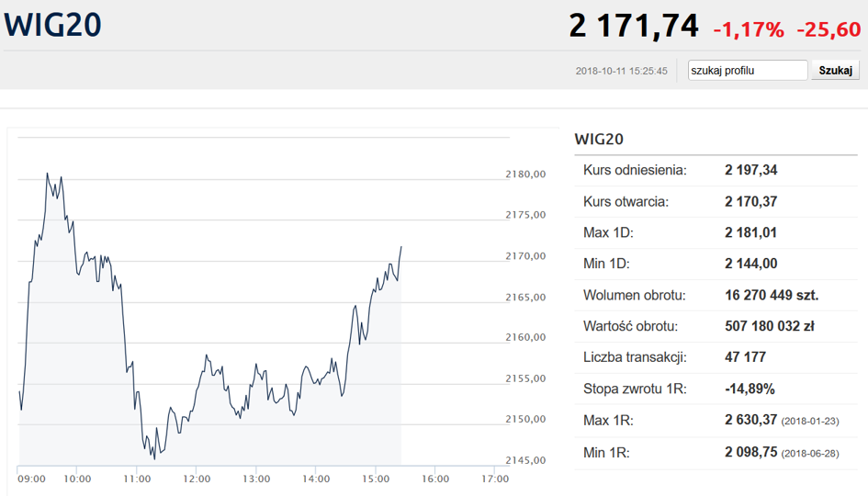Image resolution: width=868 pixels, height=496 pixels.
Task: Click the 'Min 1R:' label
Action: coord(606,453)
